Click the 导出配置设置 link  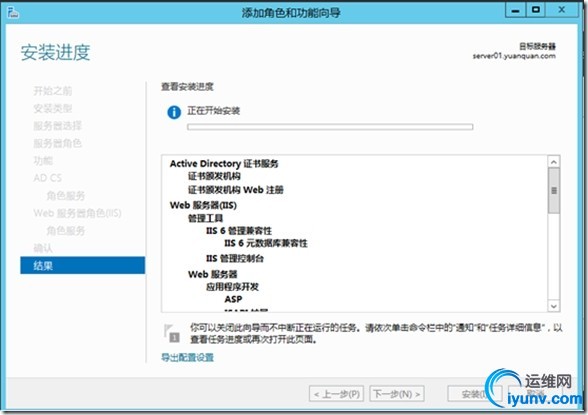(188, 357)
